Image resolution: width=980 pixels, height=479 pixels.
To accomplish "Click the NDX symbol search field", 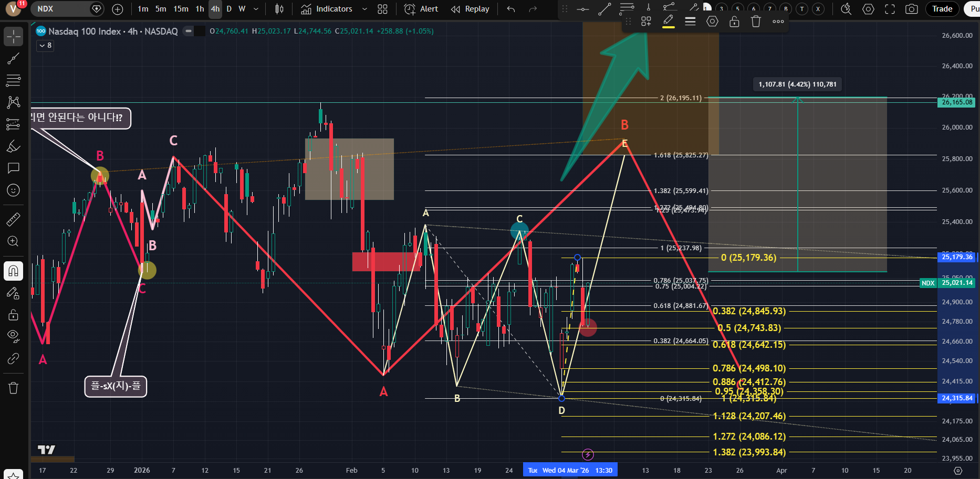I will tap(60, 9).
